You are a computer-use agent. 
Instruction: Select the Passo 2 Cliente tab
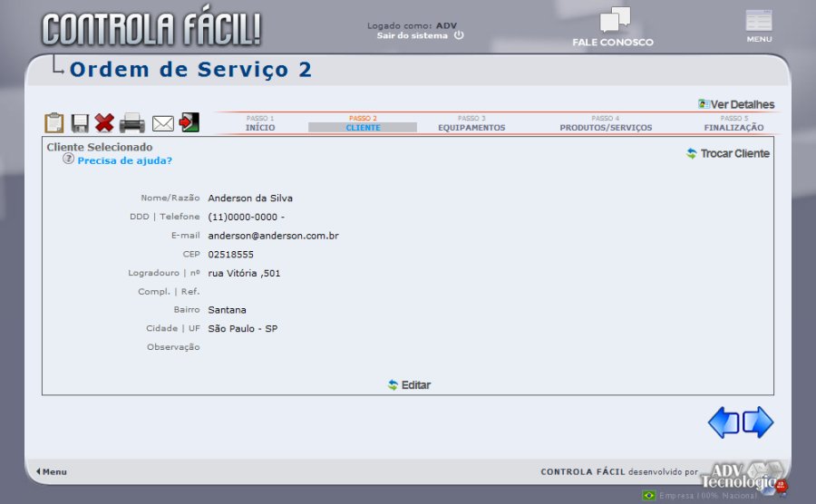pyautogui.click(x=363, y=123)
